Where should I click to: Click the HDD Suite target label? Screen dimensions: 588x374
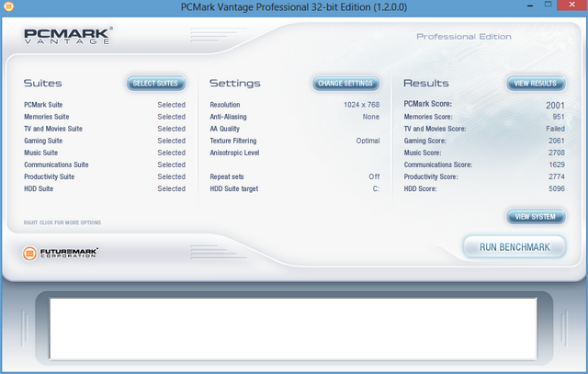point(234,188)
